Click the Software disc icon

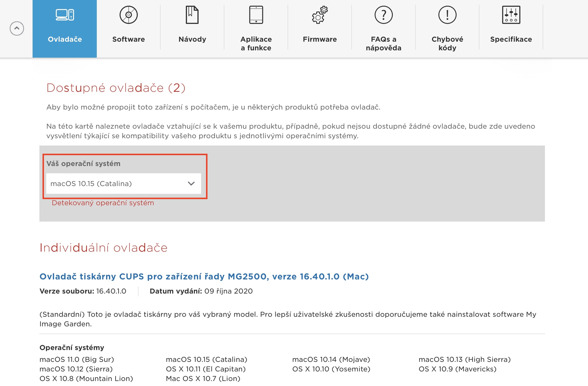[128, 15]
